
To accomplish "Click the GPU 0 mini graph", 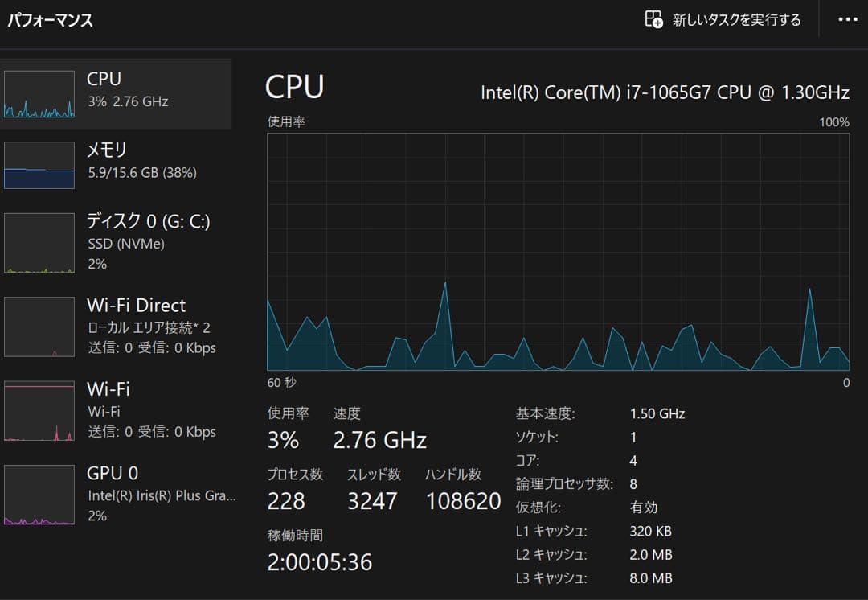I will click(39, 495).
